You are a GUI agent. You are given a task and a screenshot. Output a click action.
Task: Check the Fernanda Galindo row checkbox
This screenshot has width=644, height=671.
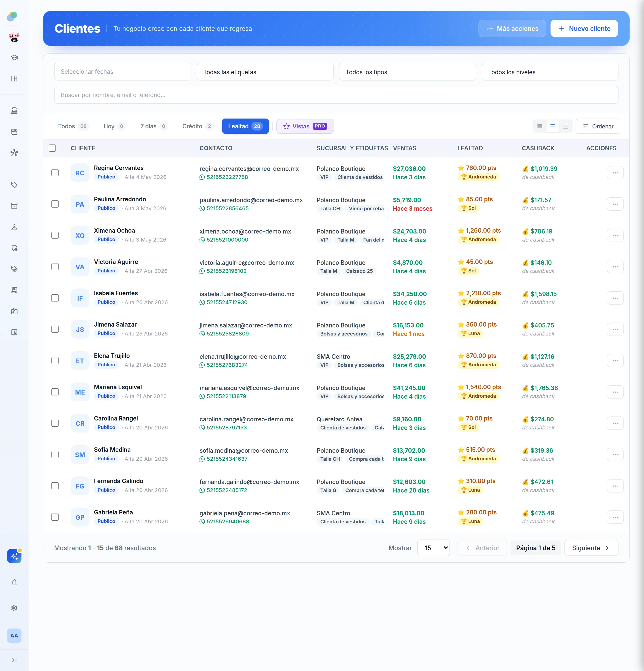coord(55,486)
